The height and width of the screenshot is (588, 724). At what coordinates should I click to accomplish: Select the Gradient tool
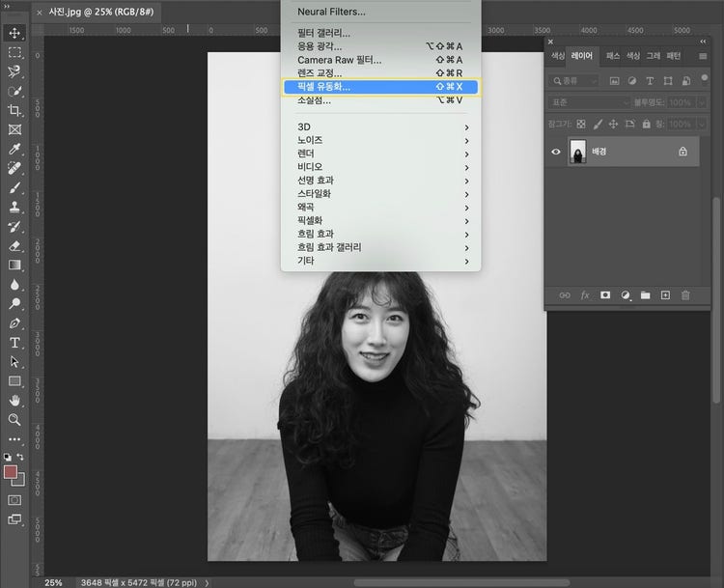coord(14,265)
